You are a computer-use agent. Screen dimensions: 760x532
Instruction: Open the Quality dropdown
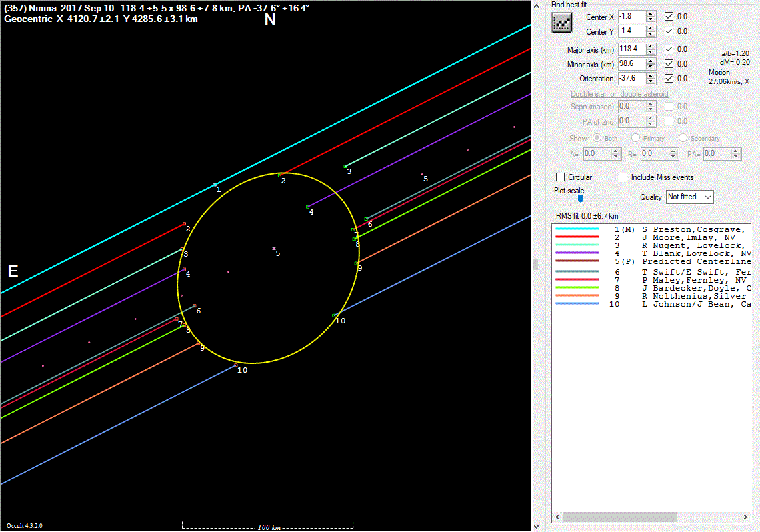689,197
